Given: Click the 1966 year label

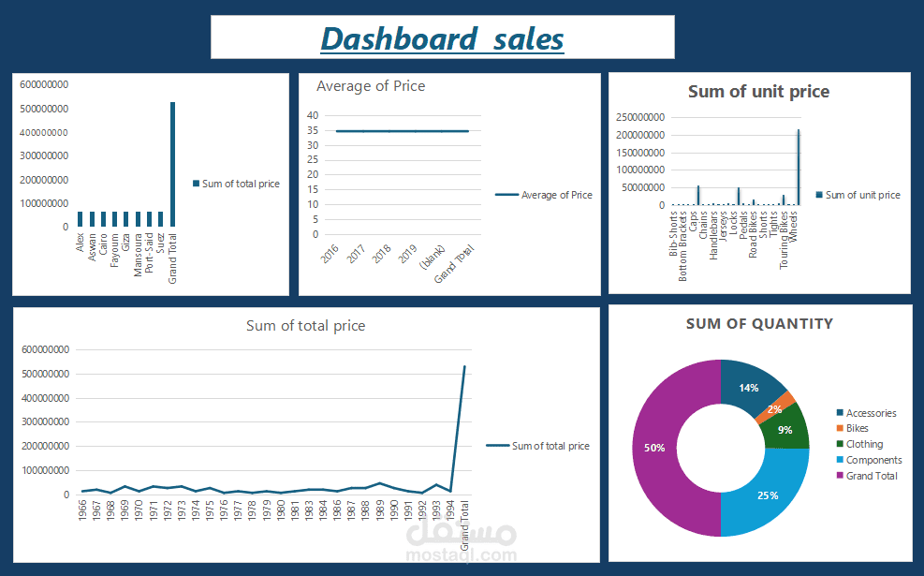Looking at the screenshot, I should pyautogui.click(x=82, y=510).
